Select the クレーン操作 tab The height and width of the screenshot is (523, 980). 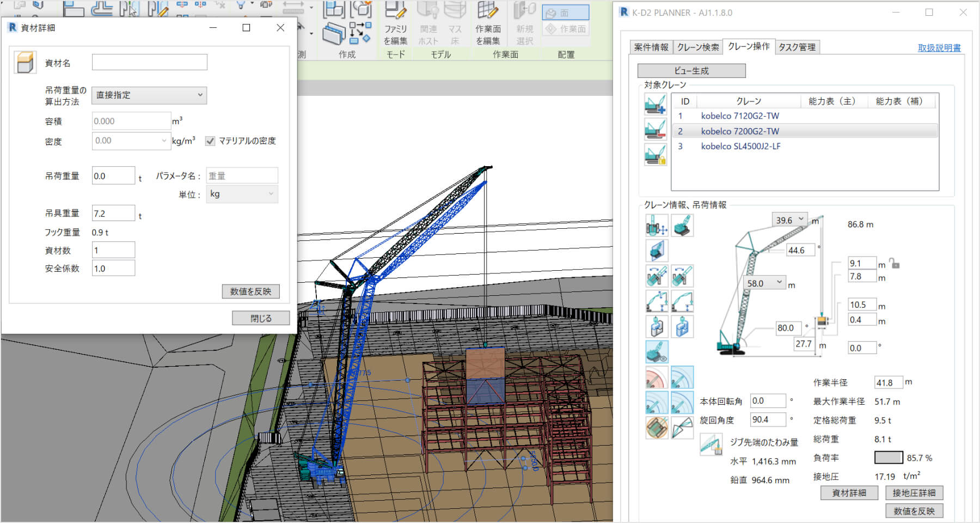click(749, 46)
